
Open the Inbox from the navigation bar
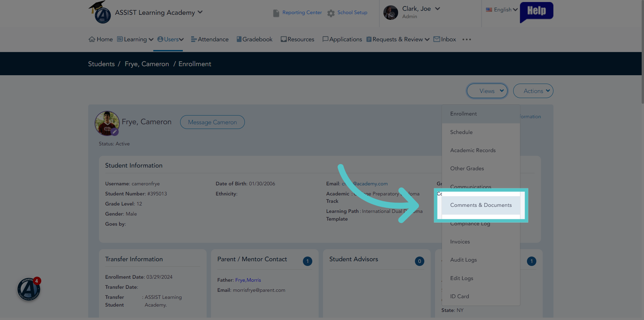pos(445,39)
